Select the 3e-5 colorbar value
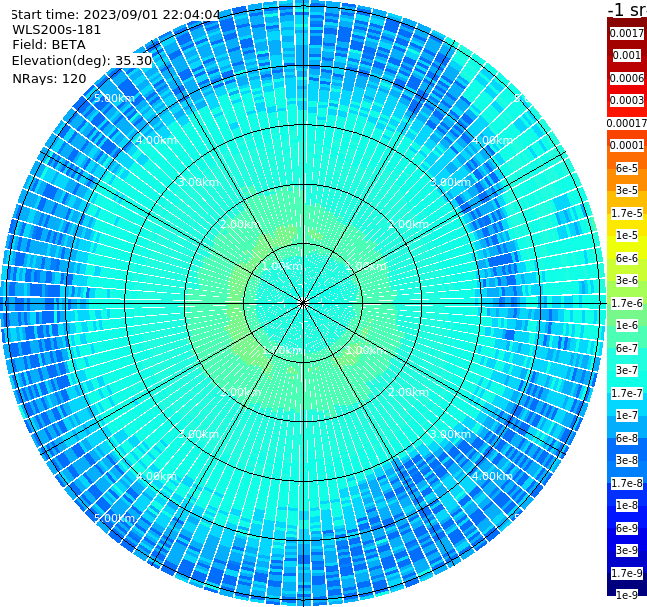This screenshot has width=647, height=607. pyautogui.click(x=627, y=190)
